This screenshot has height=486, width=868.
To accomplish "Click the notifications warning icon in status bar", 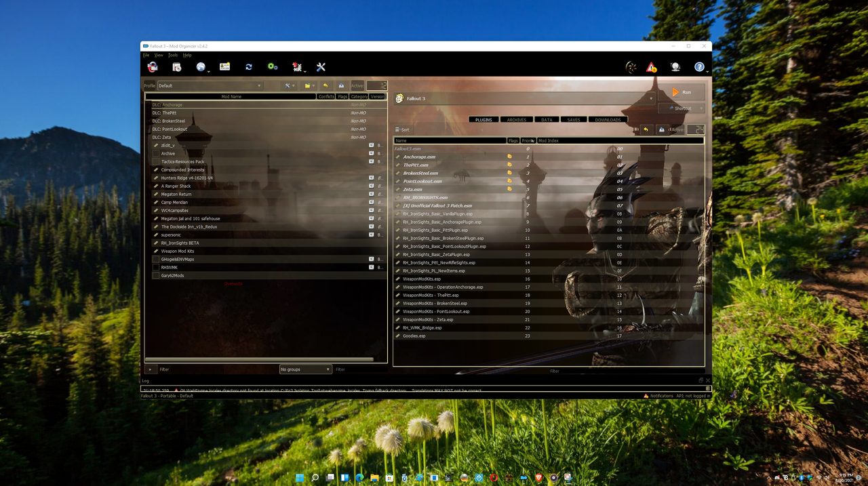I will click(x=646, y=396).
